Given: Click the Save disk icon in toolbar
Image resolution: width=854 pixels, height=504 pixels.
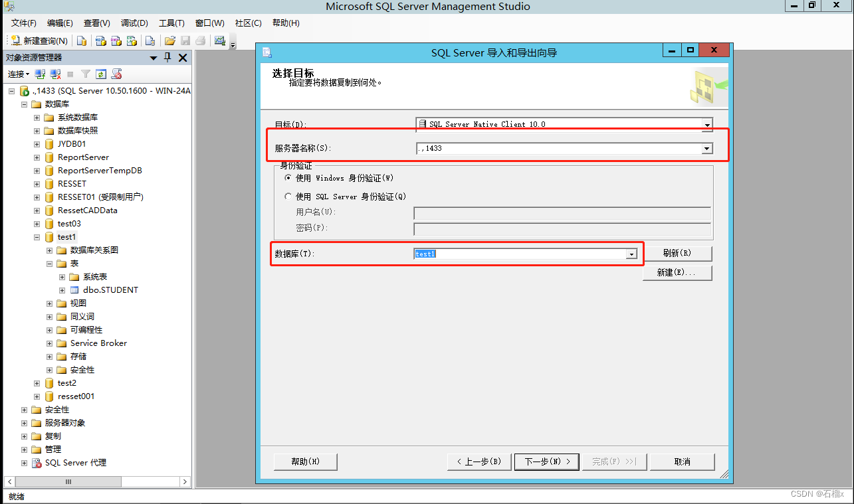Looking at the screenshot, I should 185,41.
